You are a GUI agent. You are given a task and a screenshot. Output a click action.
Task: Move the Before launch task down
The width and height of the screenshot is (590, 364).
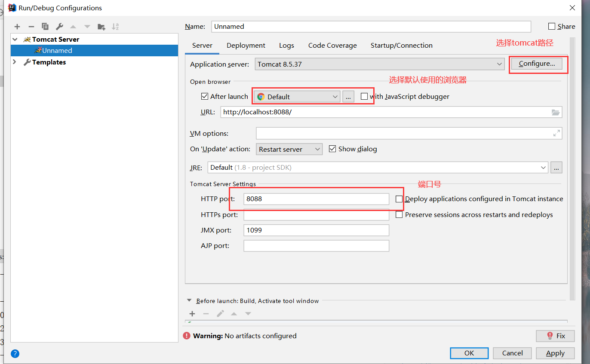(248, 314)
